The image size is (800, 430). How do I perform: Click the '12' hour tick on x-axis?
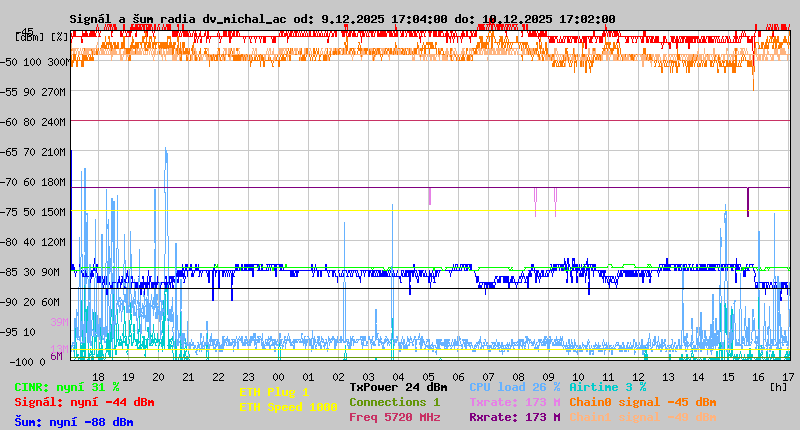(x=638, y=377)
